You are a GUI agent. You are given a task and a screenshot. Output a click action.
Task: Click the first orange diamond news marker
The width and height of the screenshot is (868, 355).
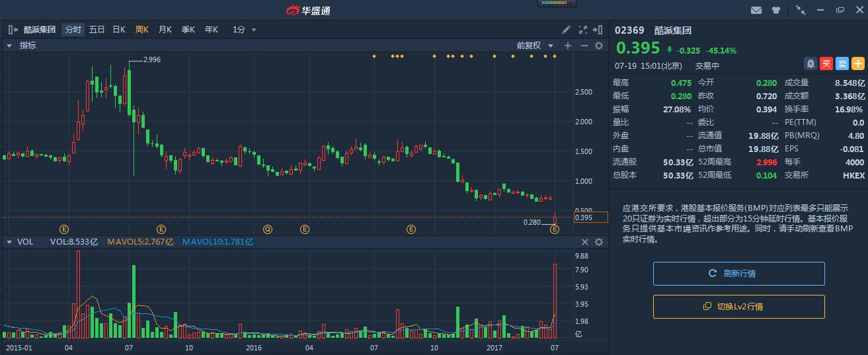(x=374, y=56)
